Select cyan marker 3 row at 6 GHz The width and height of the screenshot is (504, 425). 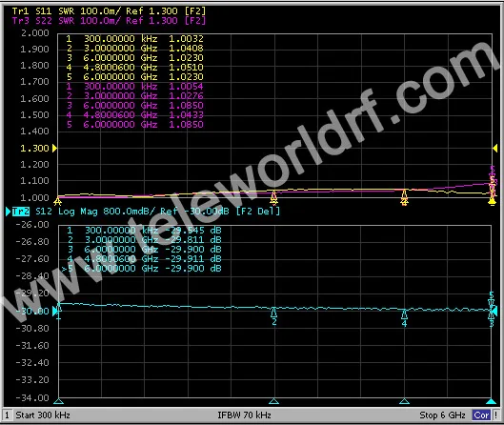(144, 250)
